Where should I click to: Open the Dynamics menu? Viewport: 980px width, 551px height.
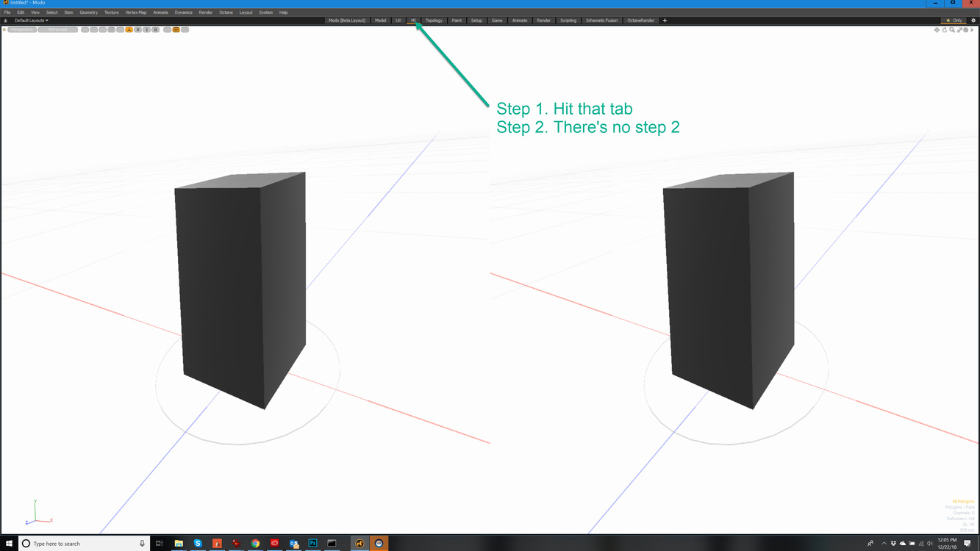click(x=183, y=12)
